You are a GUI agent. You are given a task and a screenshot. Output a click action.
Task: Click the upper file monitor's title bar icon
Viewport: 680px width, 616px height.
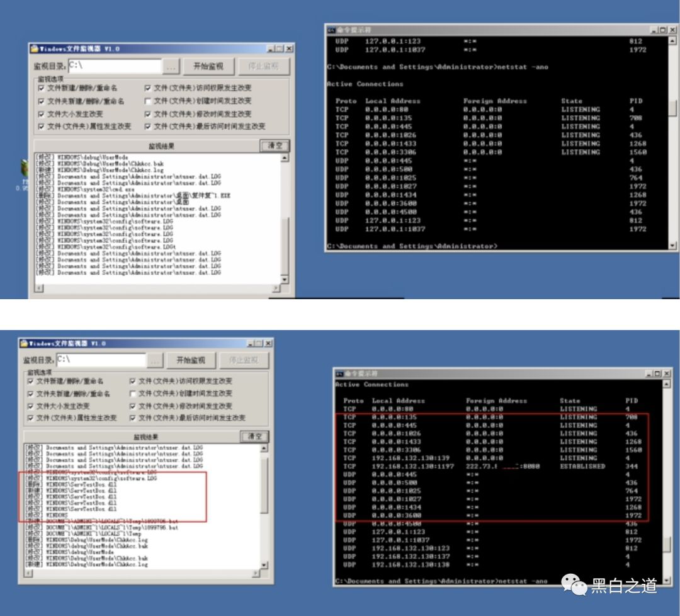pyautogui.click(x=34, y=48)
